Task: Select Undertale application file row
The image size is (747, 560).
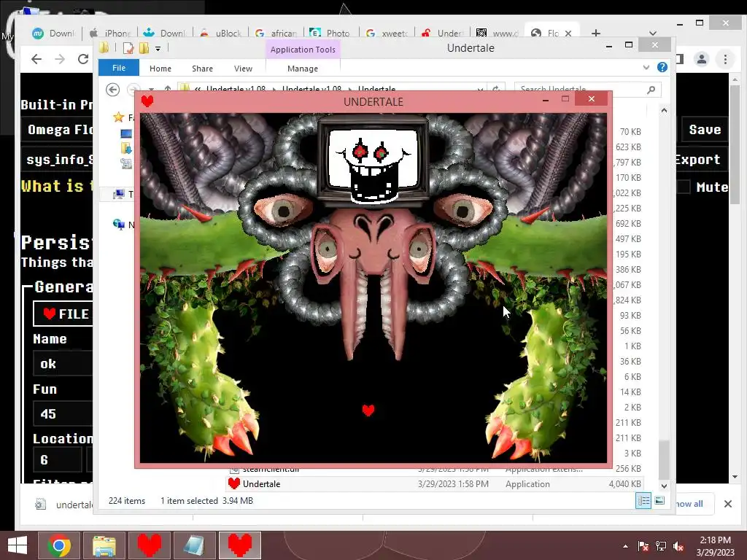Action: tap(435, 484)
